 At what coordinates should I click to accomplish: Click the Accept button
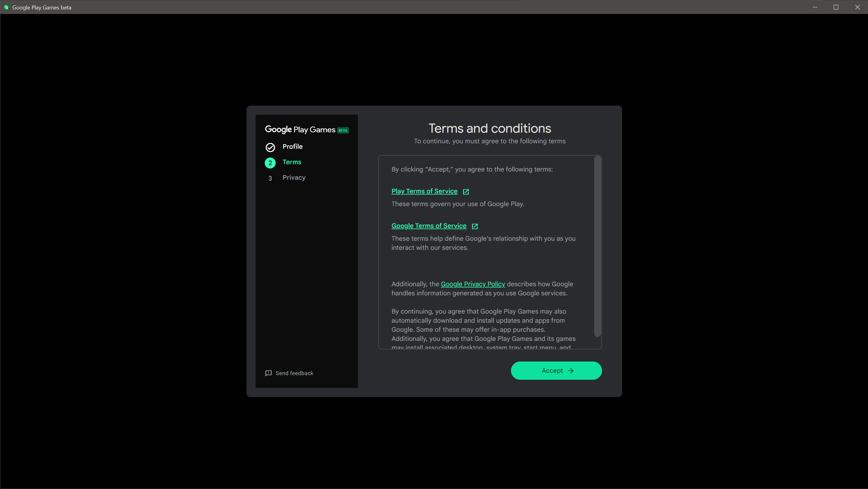(x=556, y=370)
